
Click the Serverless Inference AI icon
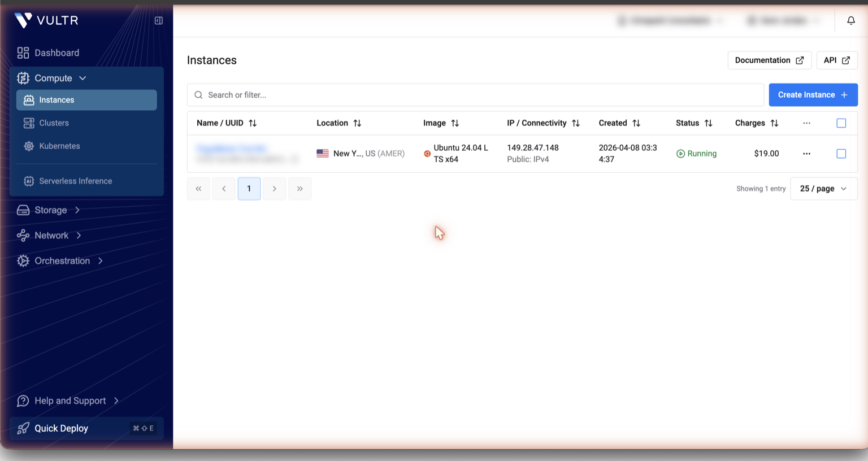point(29,181)
